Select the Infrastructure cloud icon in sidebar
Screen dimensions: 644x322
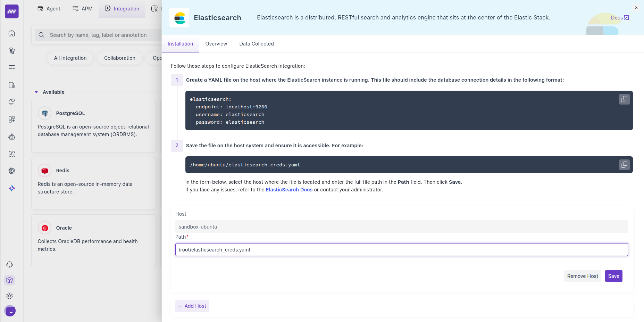click(11, 51)
